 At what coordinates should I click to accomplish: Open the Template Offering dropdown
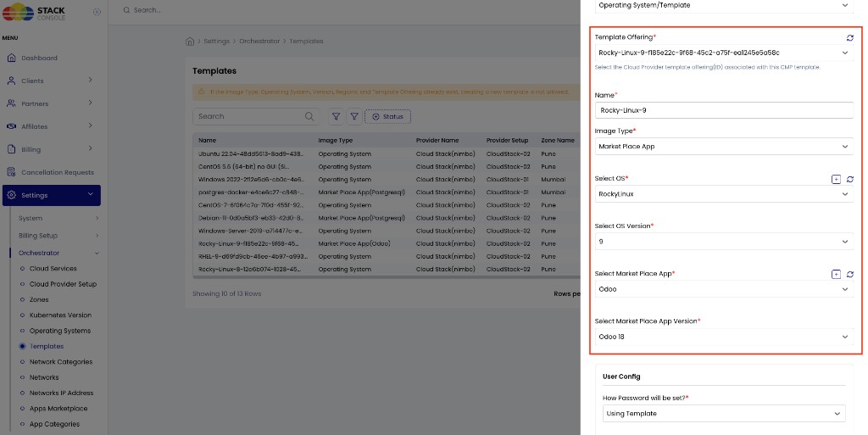tap(724, 53)
